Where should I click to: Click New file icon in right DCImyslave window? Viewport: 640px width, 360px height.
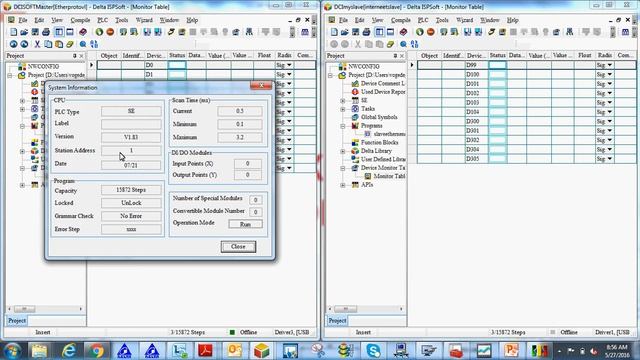334,32
